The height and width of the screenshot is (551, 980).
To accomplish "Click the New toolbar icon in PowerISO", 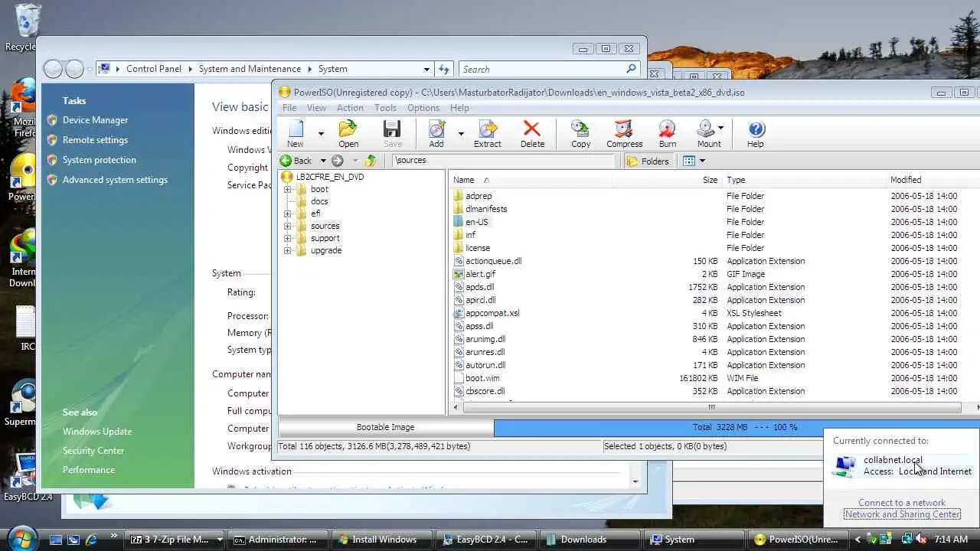I will 296,129.
